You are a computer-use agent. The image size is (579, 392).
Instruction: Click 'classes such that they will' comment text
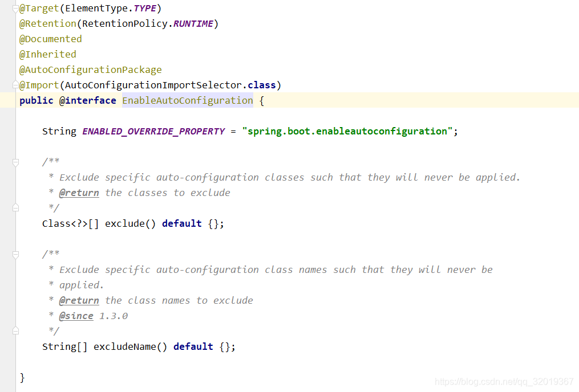(341, 177)
